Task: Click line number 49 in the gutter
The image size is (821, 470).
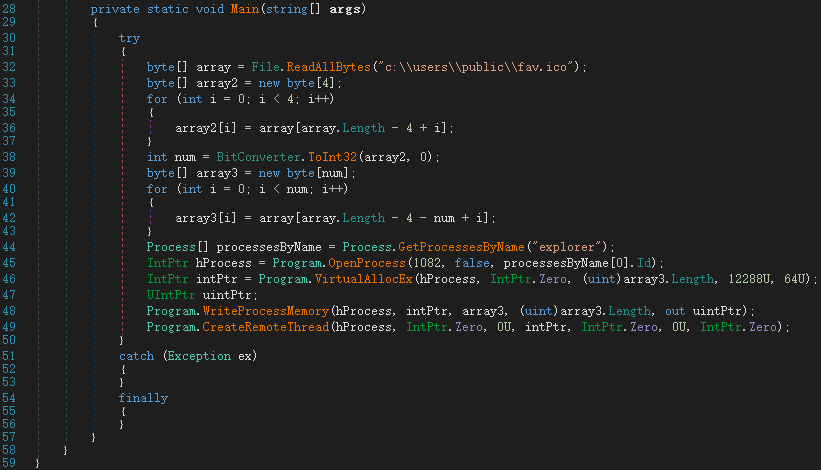Action: 9,327
